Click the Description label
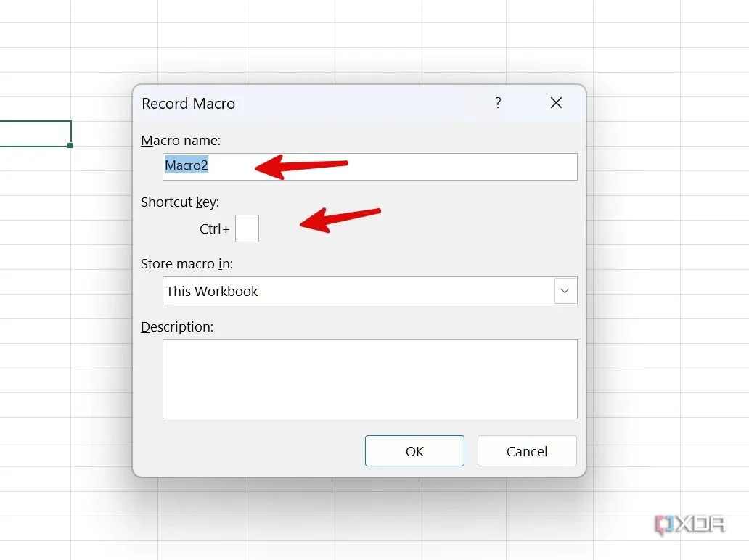Screen dimensions: 749x560 click(x=177, y=327)
